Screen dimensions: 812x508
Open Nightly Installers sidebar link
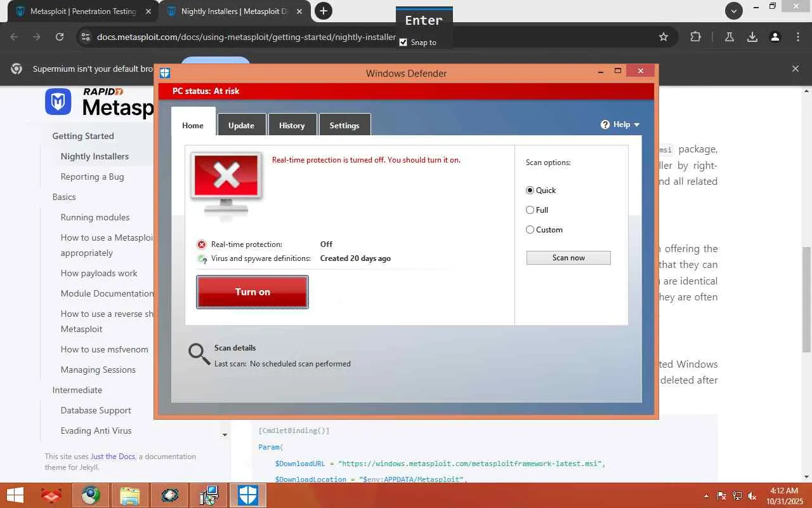[x=95, y=156]
